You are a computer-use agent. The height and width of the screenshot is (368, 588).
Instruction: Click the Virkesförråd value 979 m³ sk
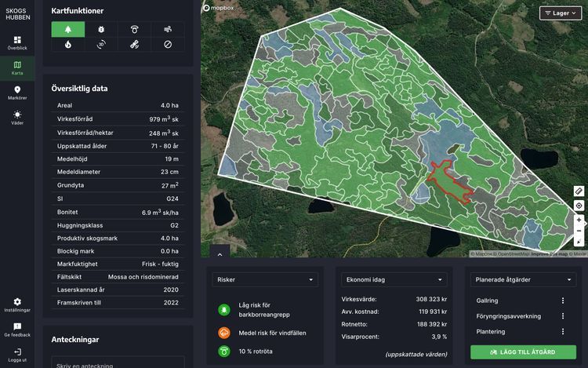coord(164,119)
